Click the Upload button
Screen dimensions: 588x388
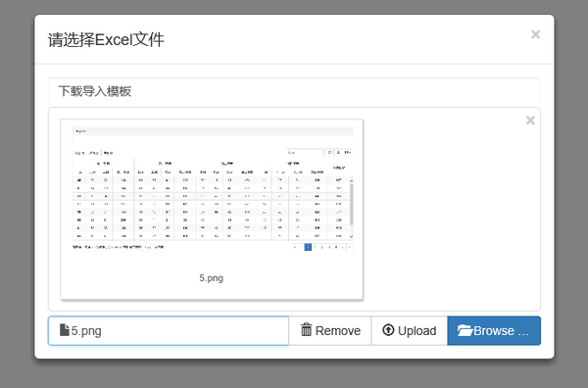click(x=409, y=330)
